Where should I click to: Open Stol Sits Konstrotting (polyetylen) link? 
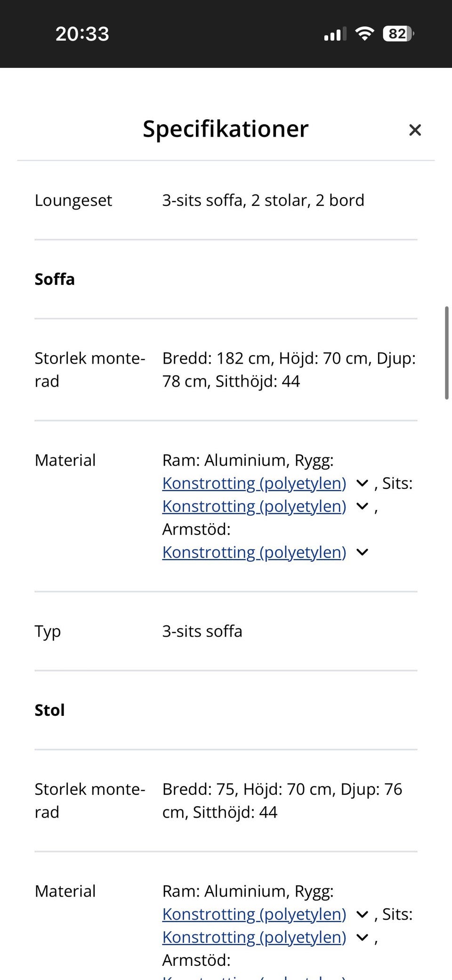254,937
